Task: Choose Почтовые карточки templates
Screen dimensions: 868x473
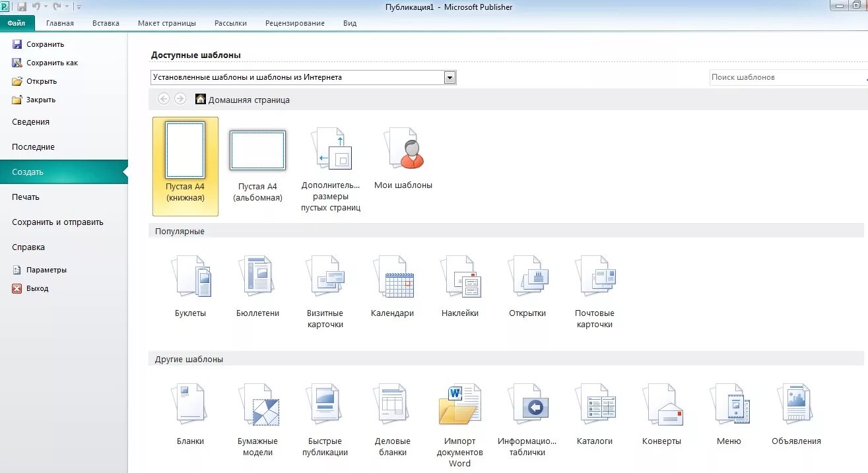Action: 595,292
